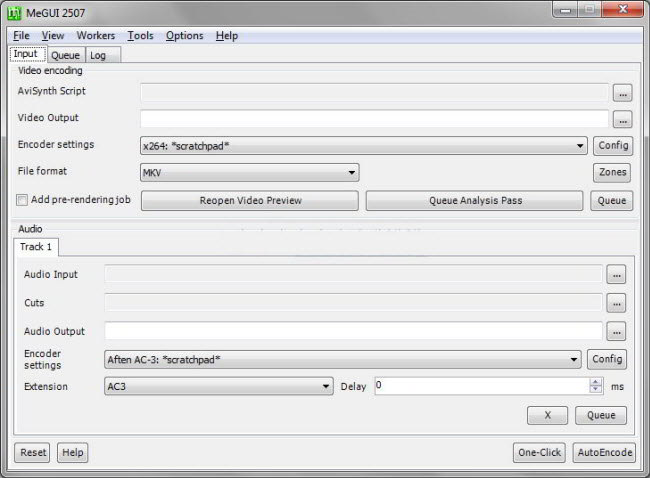Click the Audio Input text field
Screen dimensions: 650x478
click(x=354, y=274)
